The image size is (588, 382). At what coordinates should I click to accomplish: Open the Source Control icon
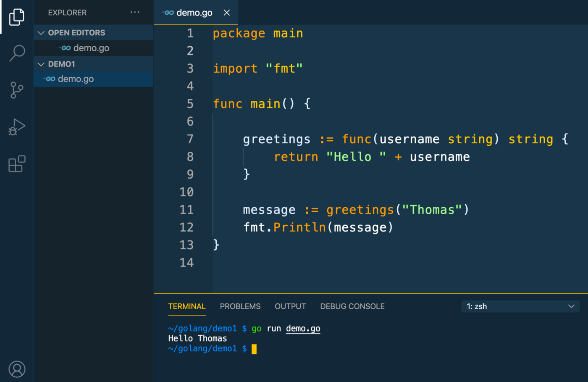[x=17, y=90]
